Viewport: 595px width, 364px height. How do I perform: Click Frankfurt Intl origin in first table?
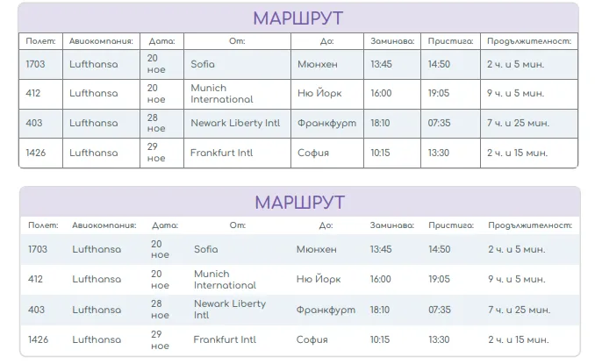(223, 153)
